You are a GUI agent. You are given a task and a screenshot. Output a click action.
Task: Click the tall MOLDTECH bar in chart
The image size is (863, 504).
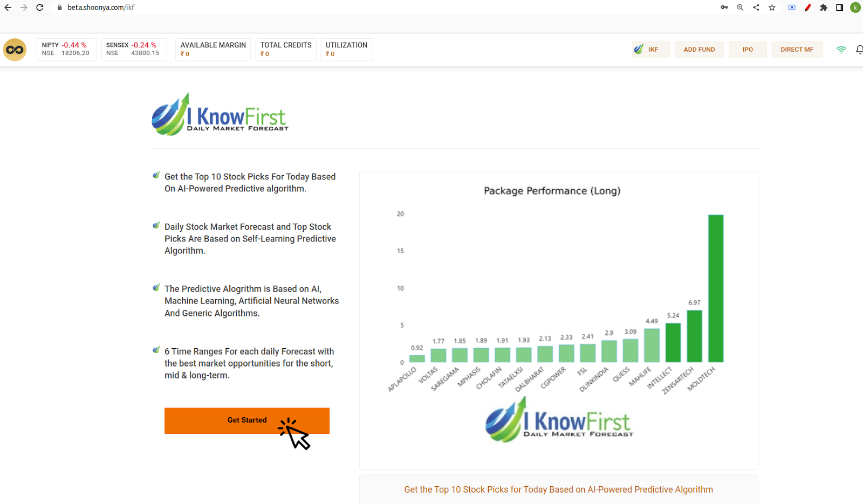coord(716,288)
